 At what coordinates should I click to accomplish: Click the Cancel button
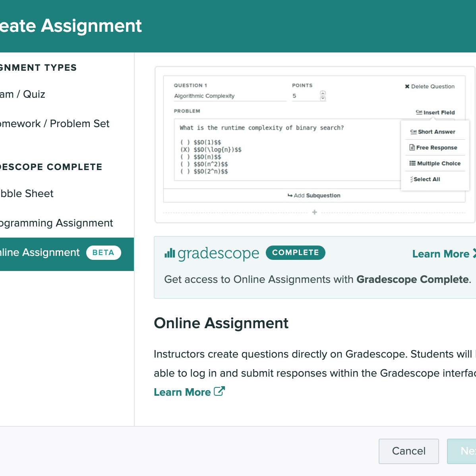click(408, 451)
